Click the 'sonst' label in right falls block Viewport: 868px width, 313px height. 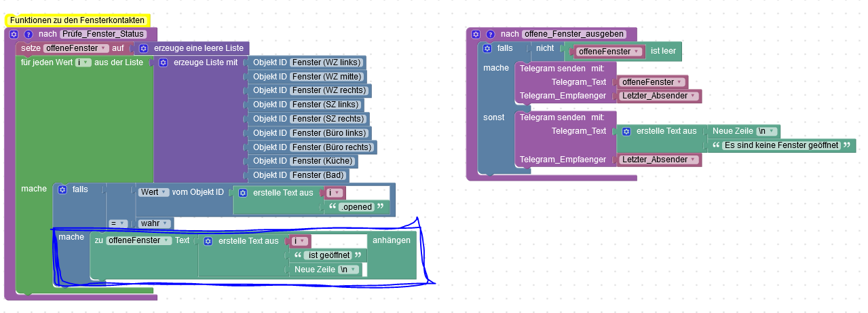click(494, 117)
